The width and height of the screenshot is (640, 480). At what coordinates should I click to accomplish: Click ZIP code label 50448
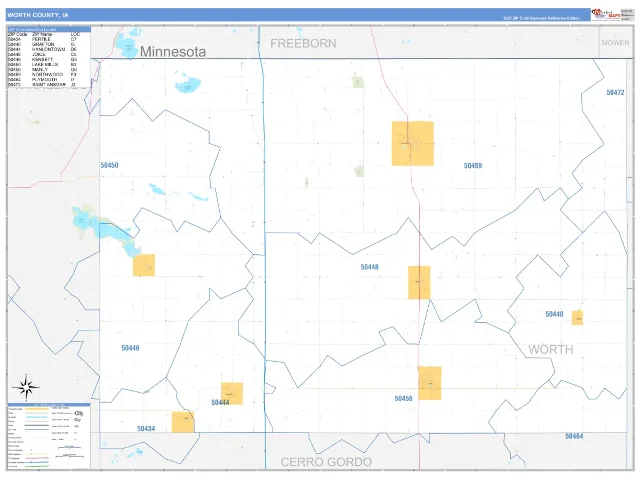[369, 267]
